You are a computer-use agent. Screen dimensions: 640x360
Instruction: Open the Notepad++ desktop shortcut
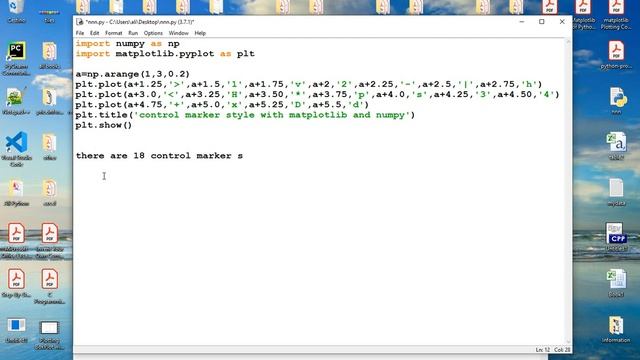pyautogui.click(x=16, y=101)
